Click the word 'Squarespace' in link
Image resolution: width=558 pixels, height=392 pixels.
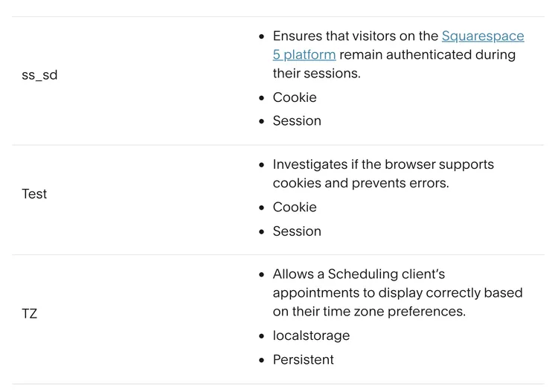coord(483,36)
